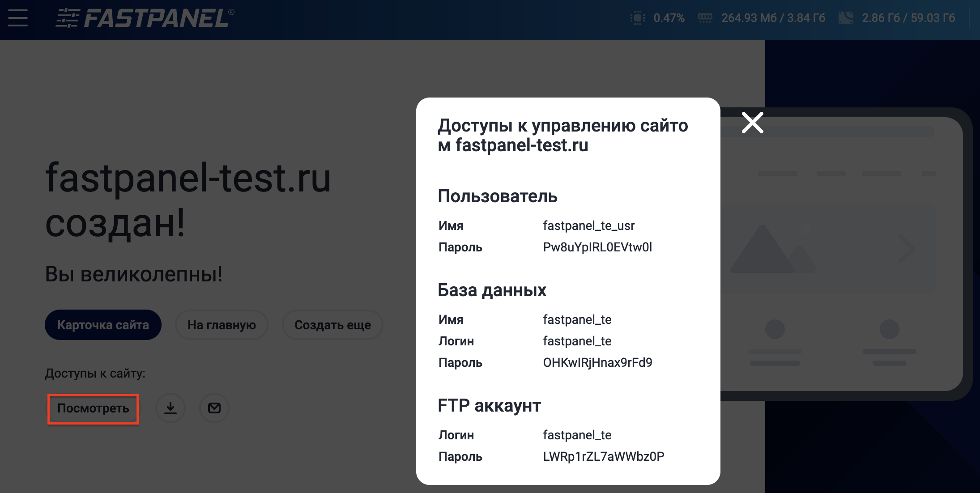
Task: Go to На главную
Action: point(222,325)
